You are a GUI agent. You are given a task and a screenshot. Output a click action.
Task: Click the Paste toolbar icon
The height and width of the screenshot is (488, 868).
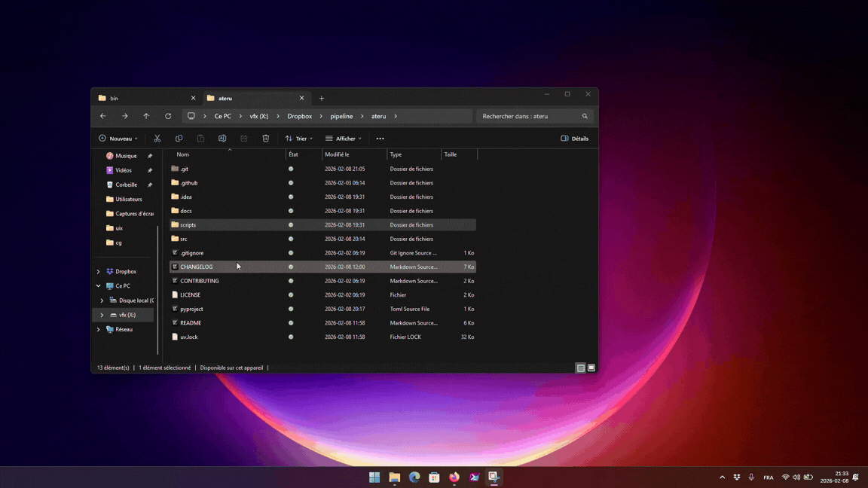pyautogui.click(x=200, y=138)
